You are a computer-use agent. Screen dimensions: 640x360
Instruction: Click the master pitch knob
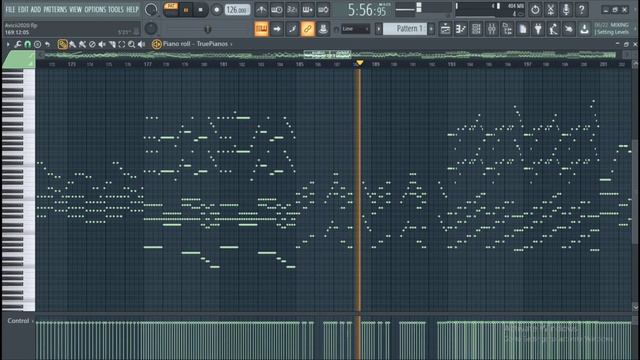(151, 29)
